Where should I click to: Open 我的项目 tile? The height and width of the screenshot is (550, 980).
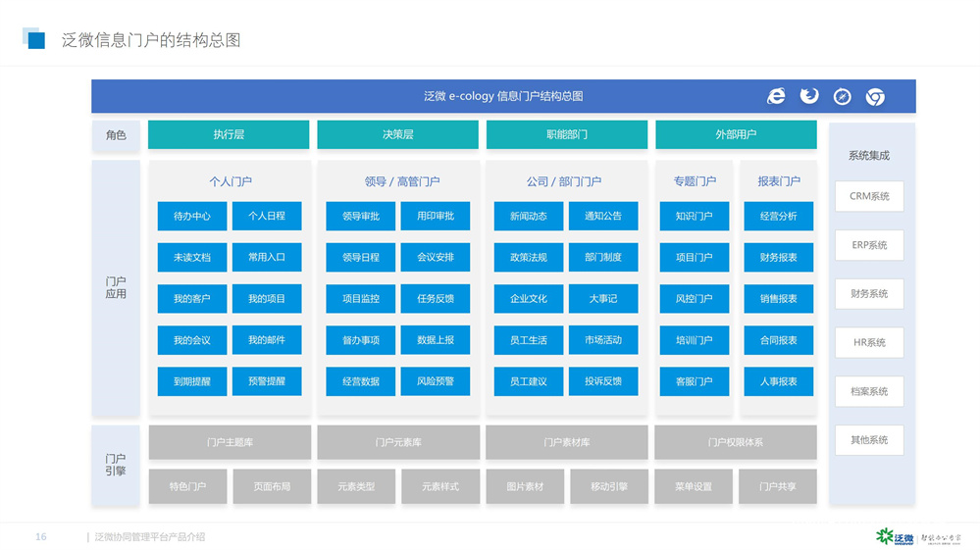pos(267,298)
